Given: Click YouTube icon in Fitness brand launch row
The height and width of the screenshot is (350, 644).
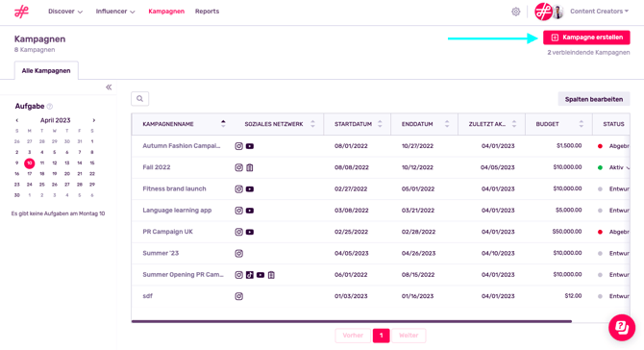Looking at the screenshot, I should coord(250,189).
